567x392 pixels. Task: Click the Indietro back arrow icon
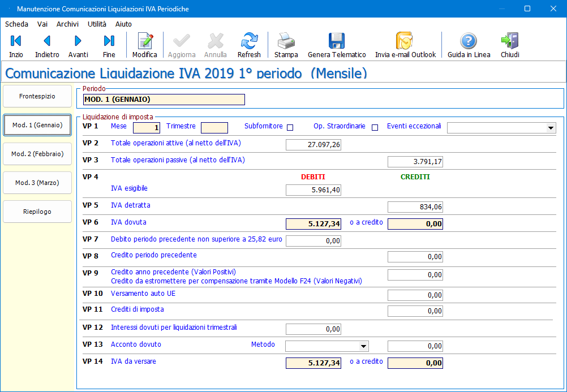(47, 41)
